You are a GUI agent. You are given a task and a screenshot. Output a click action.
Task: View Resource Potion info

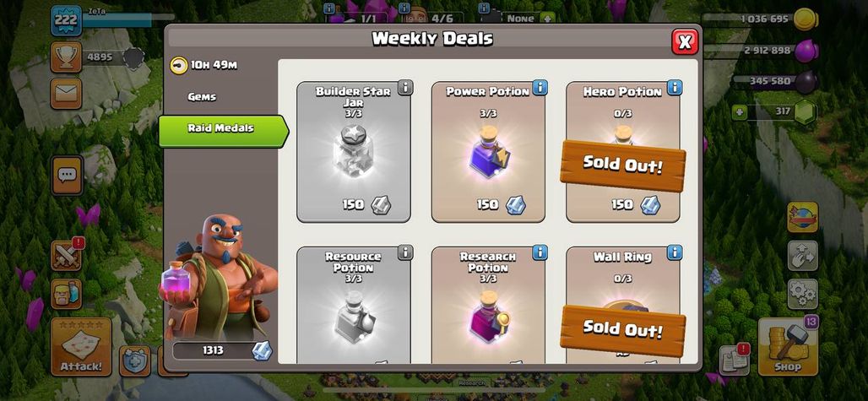click(x=405, y=252)
